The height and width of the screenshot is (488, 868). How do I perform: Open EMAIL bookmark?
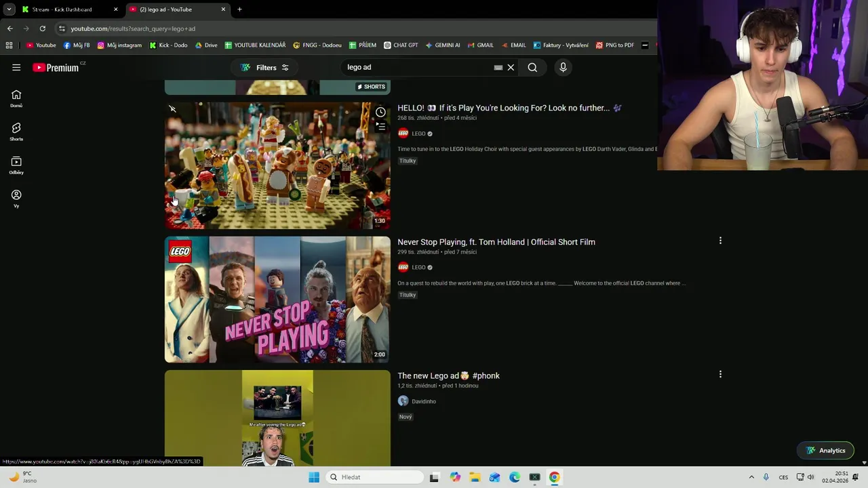(513, 45)
